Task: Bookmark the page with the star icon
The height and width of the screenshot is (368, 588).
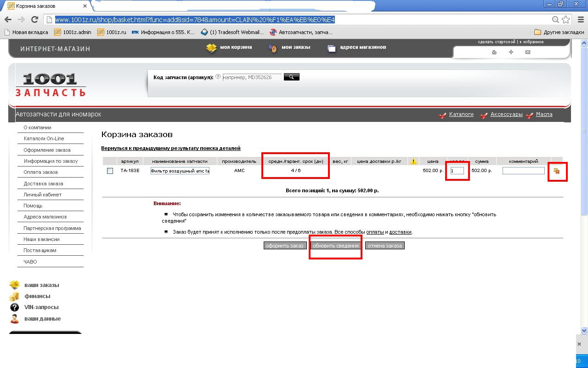Action: point(566,19)
